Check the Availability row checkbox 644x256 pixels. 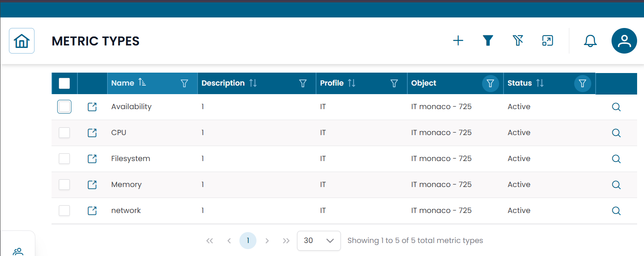point(64,107)
